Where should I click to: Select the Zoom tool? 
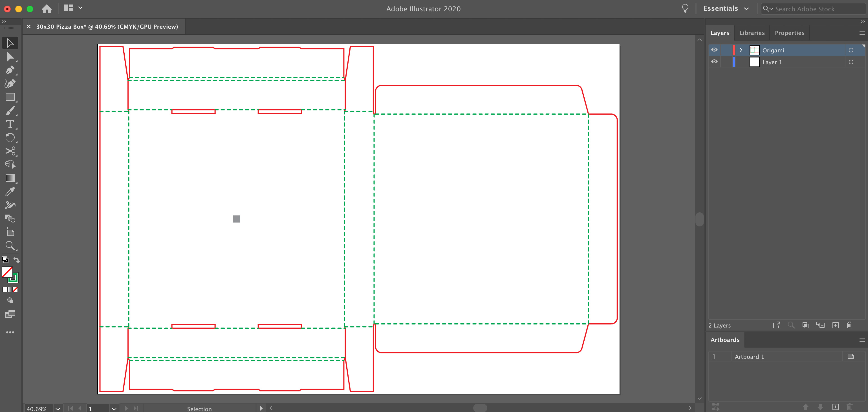10,246
